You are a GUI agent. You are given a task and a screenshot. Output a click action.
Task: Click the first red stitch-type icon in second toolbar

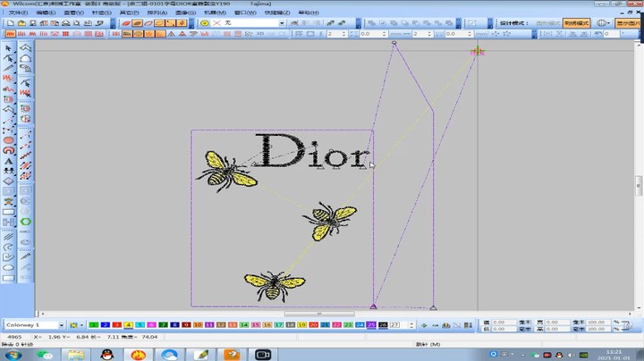(10, 34)
